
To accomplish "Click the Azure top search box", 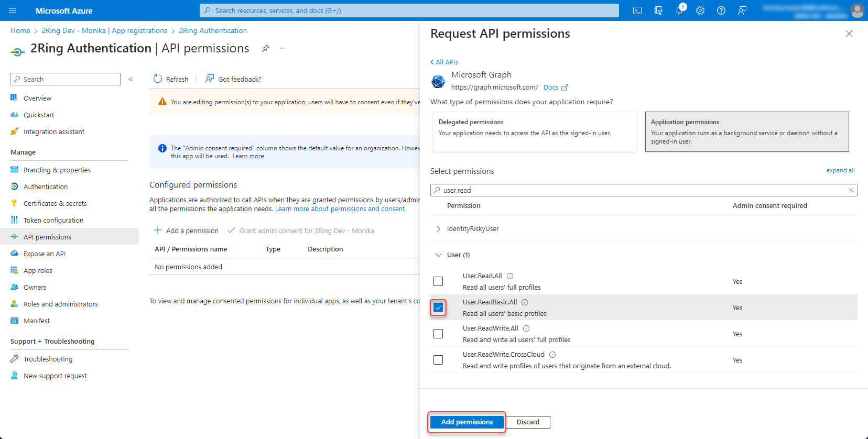I will [x=409, y=10].
